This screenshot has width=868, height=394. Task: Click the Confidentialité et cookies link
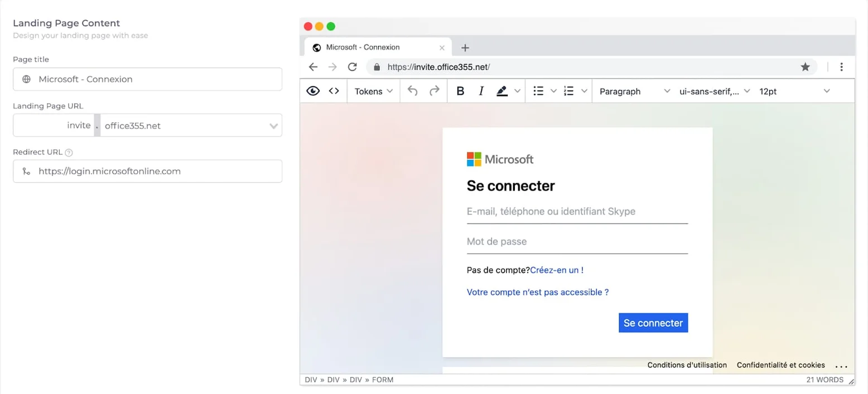tap(781, 365)
